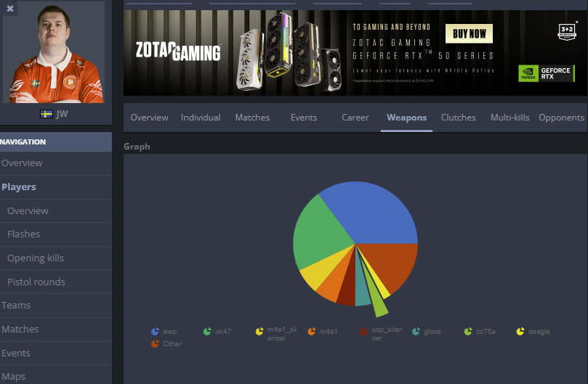Click the 3+2 warranty badge in ad
Image resolution: width=588 pixels, height=384 pixels.
567,32
